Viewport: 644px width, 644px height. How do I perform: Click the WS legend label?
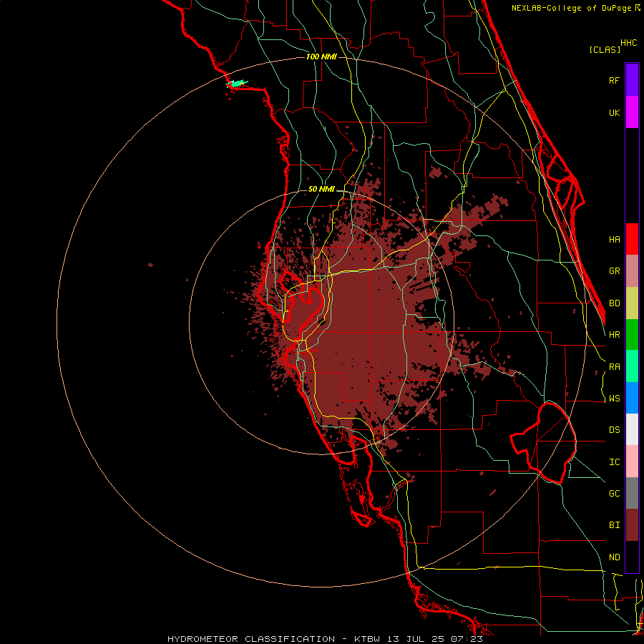pyautogui.click(x=614, y=399)
